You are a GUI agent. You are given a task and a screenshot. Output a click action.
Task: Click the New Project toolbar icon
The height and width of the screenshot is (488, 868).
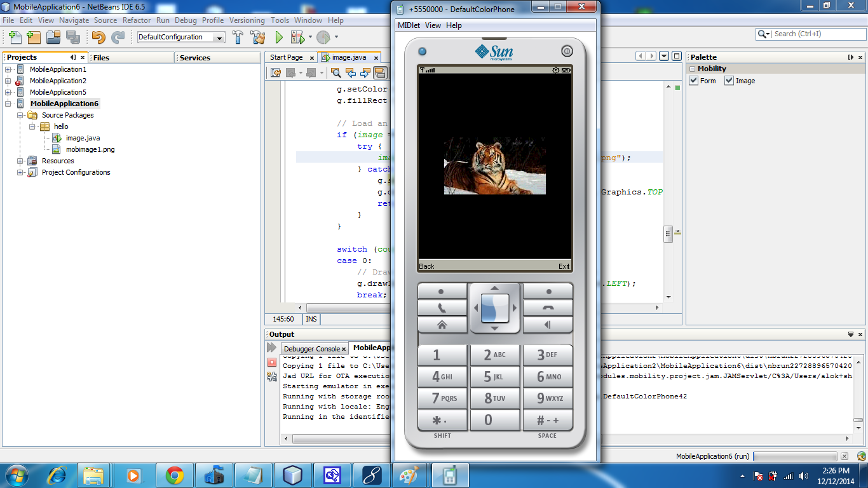coord(34,37)
